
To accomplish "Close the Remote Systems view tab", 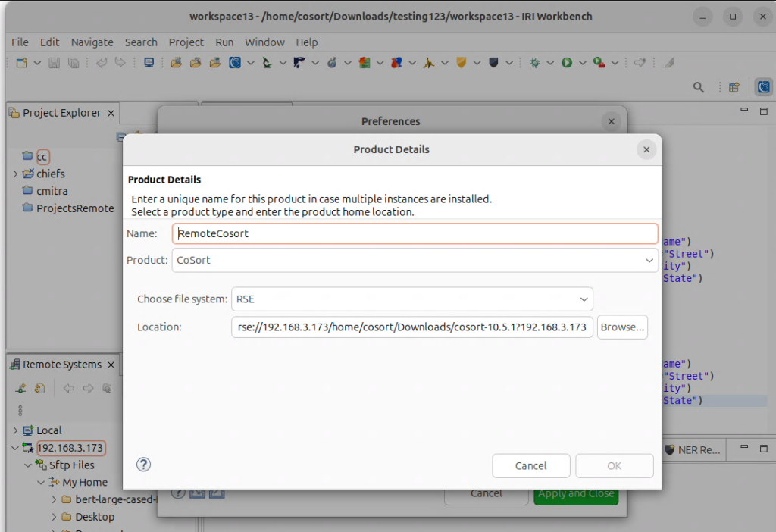I will point(111,365).
